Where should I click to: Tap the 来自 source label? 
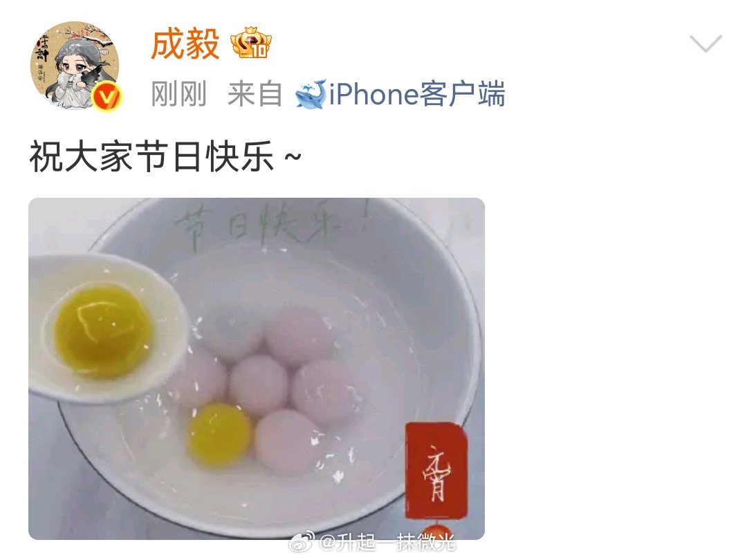[x=255, y=94]
